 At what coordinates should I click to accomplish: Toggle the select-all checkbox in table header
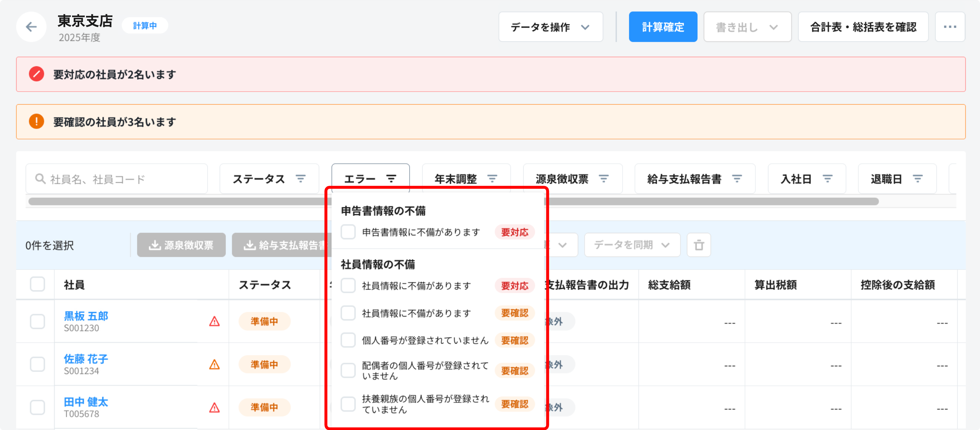point(37,284)
